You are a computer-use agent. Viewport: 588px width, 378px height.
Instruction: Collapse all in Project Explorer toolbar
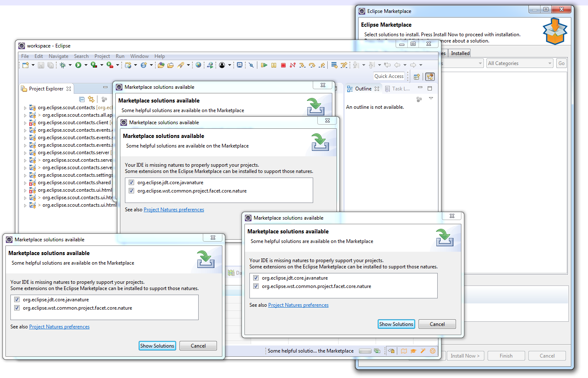coord(82,99)
